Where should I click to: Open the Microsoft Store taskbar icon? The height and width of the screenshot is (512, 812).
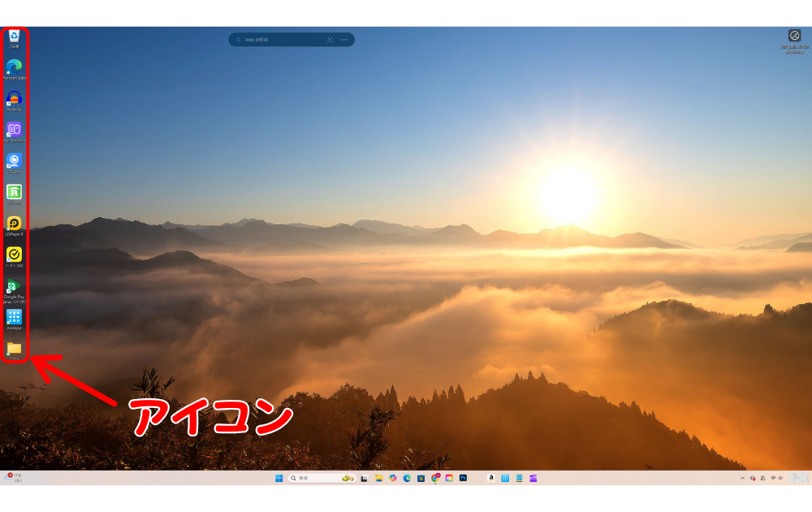tap(421, 479)
